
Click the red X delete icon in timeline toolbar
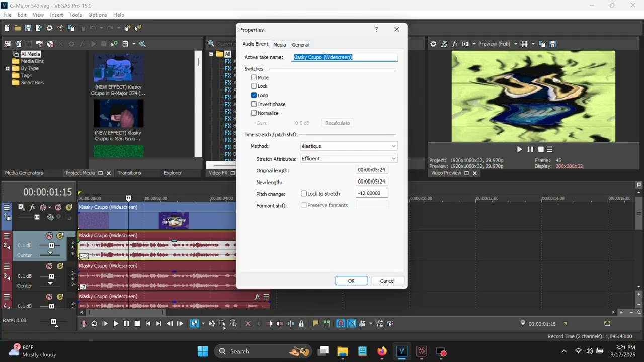click(x=248, y=324)
